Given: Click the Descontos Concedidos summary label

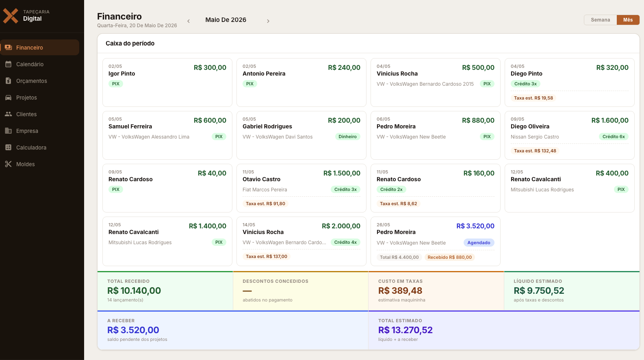Looking at the screenshot, I should tap(275, 281).
